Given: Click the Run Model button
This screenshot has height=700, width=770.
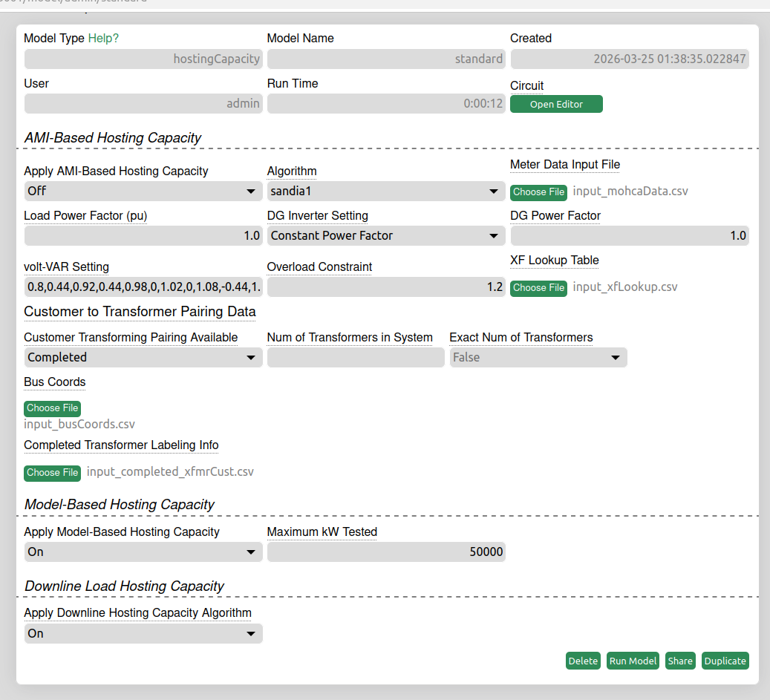Looking at the screenshot, I should pos(633,661).
